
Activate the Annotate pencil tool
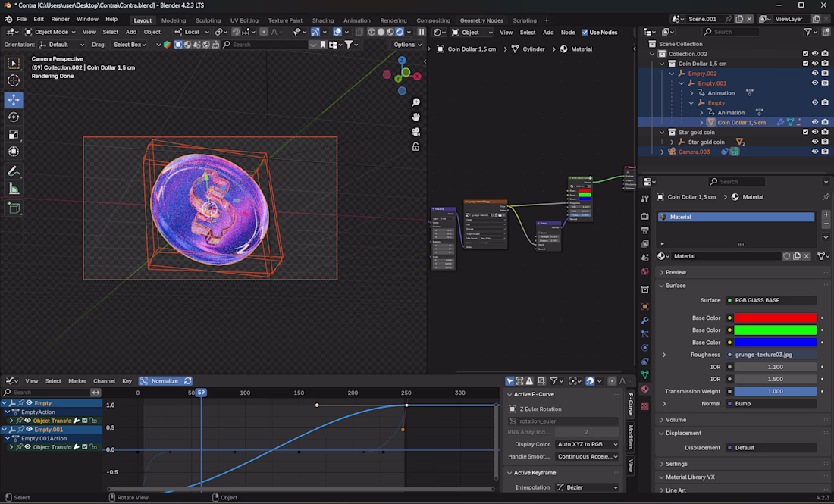pyautogui.click(x=14, y=171)
